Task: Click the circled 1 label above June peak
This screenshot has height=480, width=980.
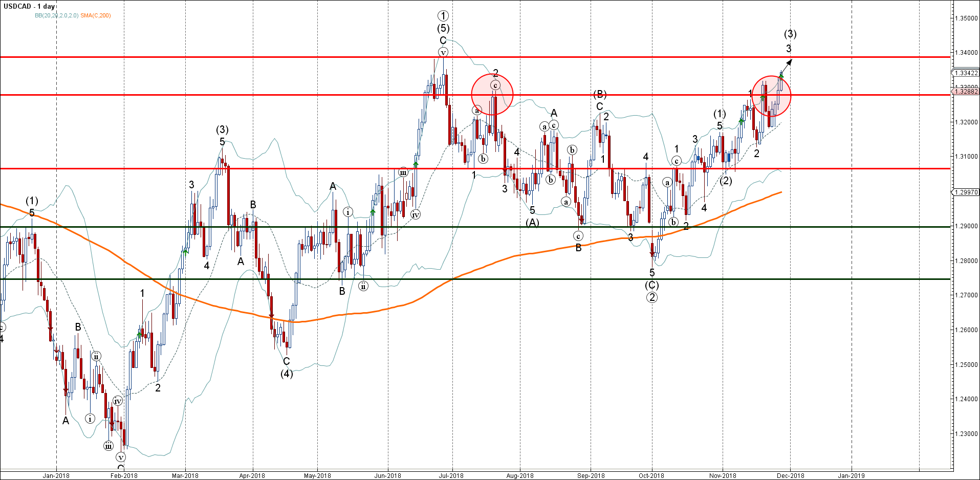Action: 443,16
